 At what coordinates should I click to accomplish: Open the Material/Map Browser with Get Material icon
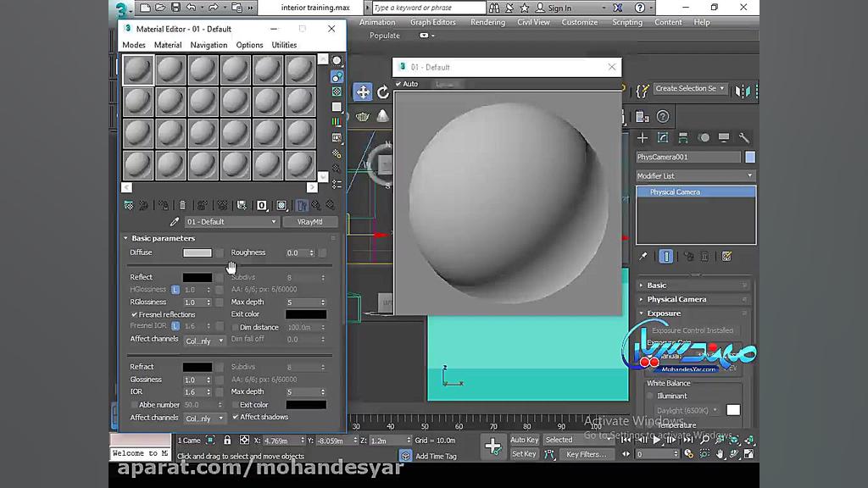tap(129, 205)
